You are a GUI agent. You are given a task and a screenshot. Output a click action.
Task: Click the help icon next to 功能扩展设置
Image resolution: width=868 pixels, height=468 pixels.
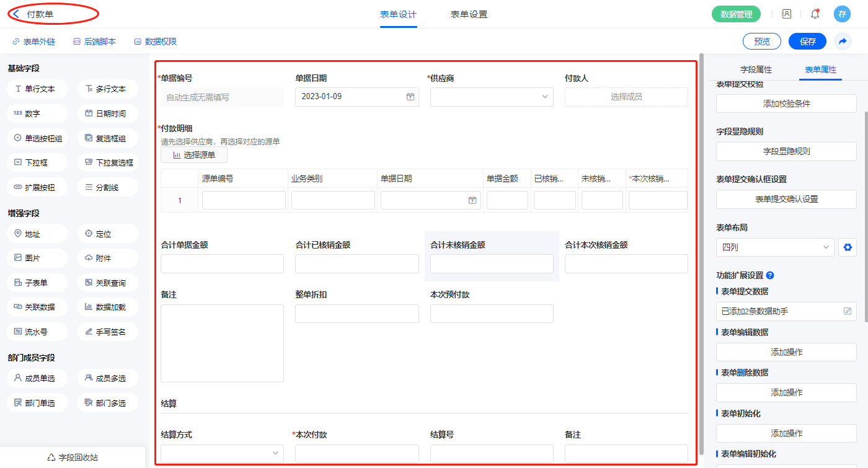[770, 276]
